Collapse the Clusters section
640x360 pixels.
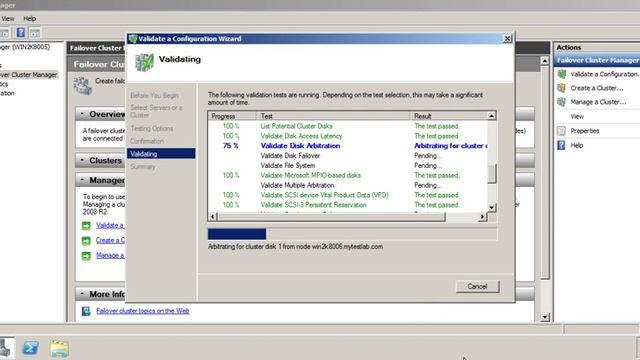click(x=82, y=160)
